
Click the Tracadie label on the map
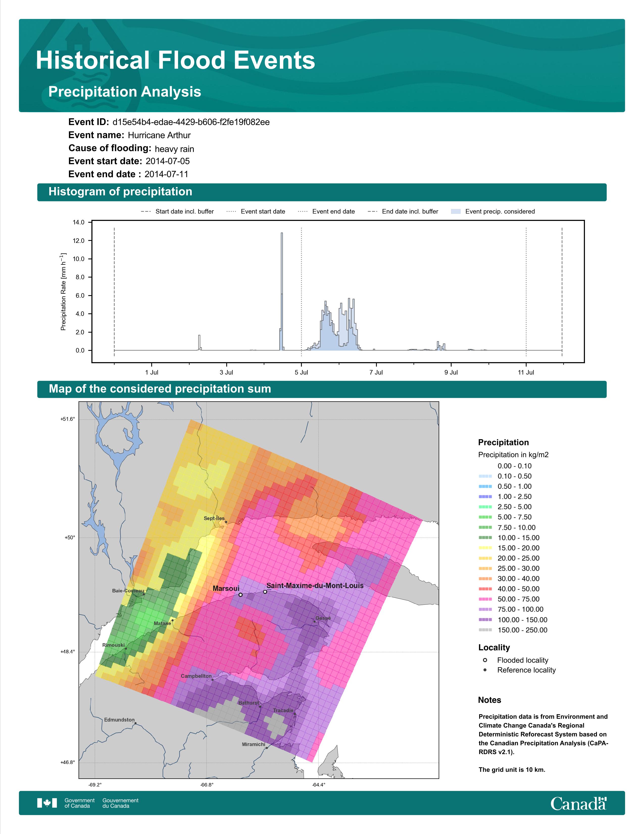pyautogui.click(x=283, y=710)
